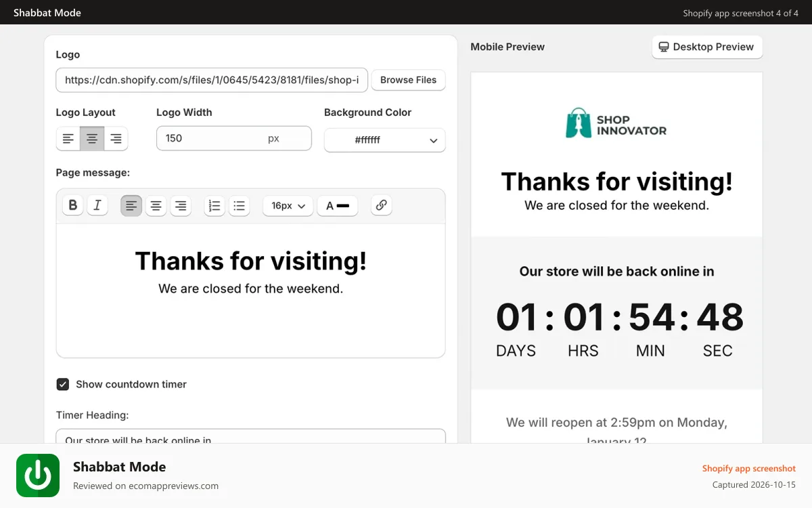Toggle italic in page message editor

pyautogui.click(x=97, y=205)
